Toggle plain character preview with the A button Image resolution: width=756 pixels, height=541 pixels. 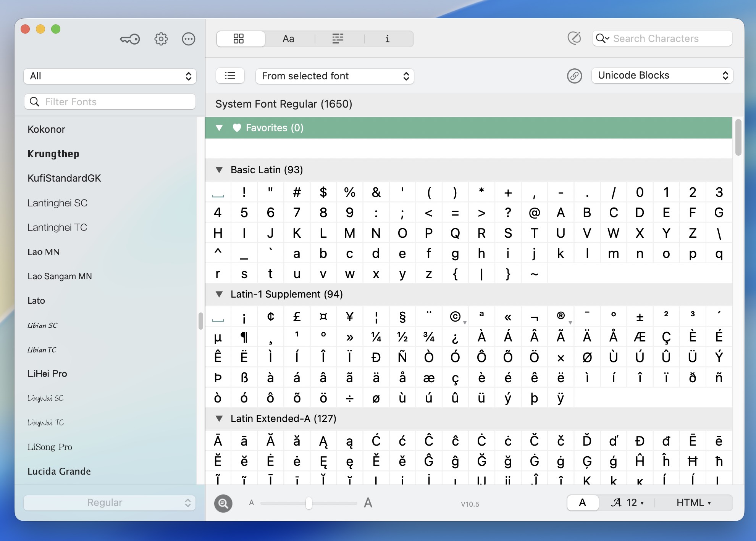[582, 503]
